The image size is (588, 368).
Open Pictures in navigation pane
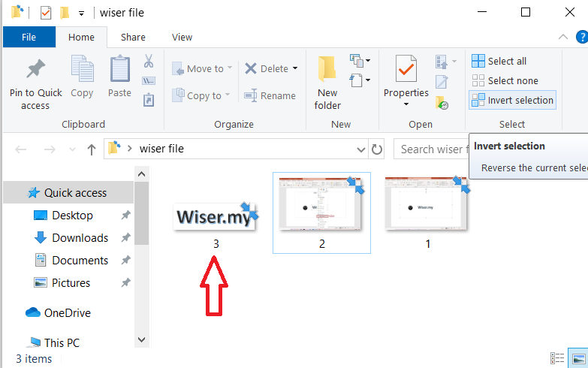(71, 283)
